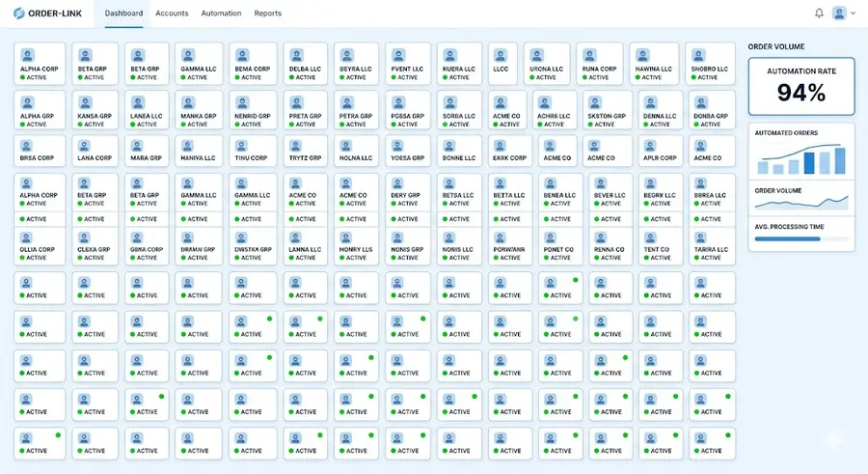
Task: Click the KANSA GRP account avatar icon
Action: pyautogui.click(x=85, y=102)
